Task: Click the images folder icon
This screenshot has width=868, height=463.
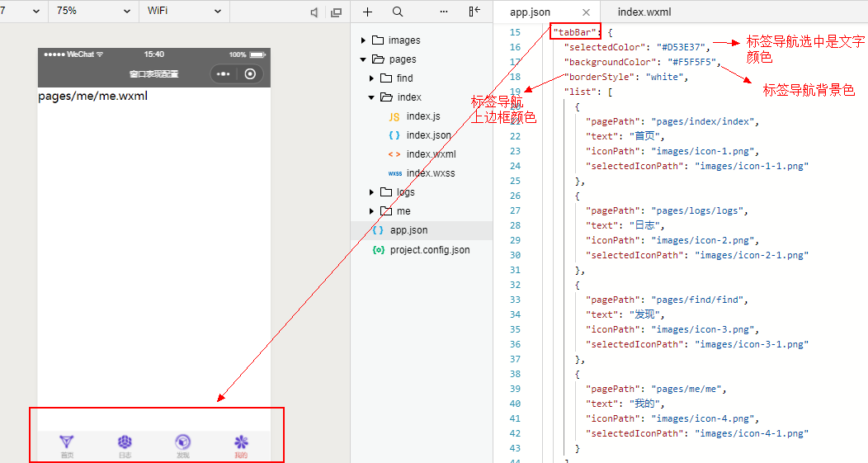Action: (x=378, y=40)
